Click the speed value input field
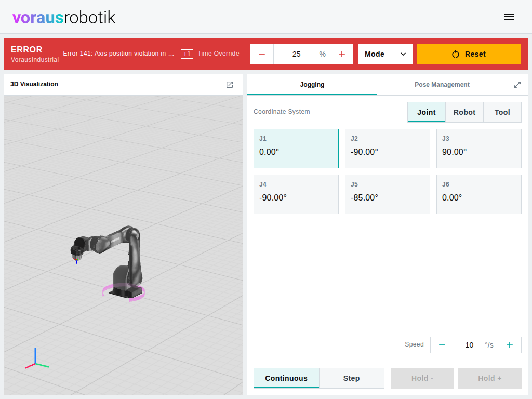 pyautogui.click(x=476, y=345)
